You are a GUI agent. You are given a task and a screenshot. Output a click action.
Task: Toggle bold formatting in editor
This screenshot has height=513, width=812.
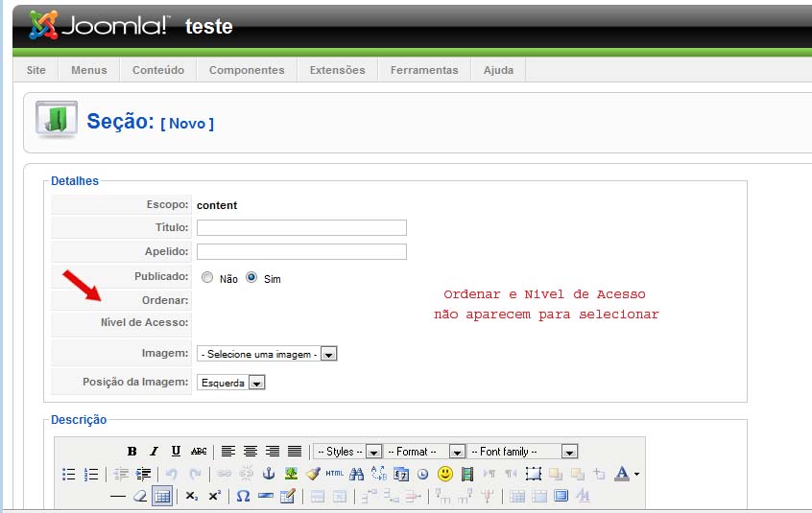coord(132,452)
